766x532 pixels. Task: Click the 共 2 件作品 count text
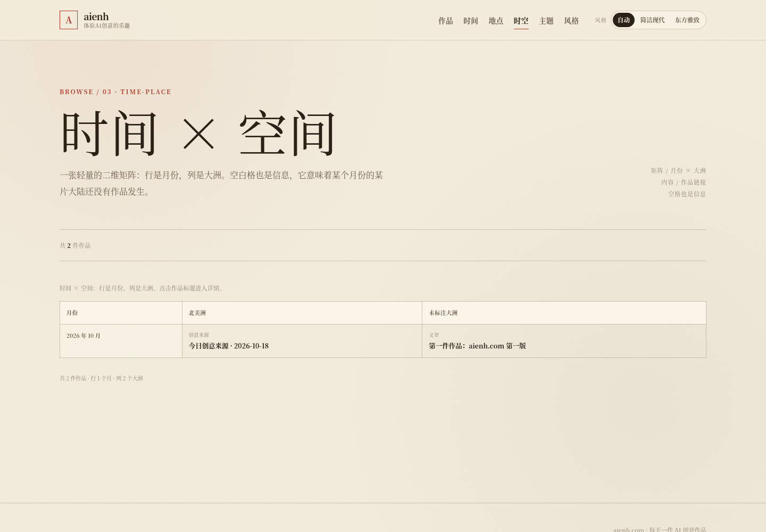tap(75, 246)
